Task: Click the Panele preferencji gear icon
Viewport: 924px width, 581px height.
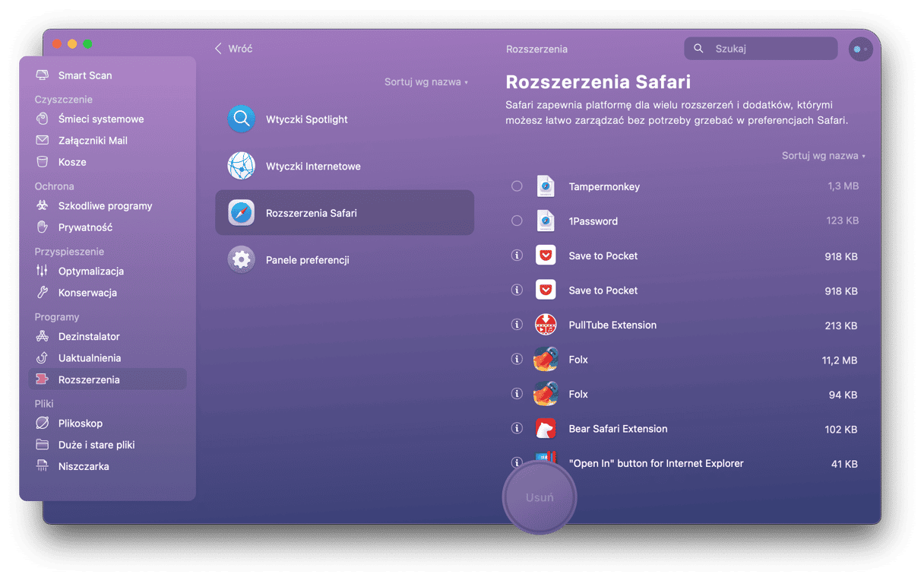Action: pos(242,260)
